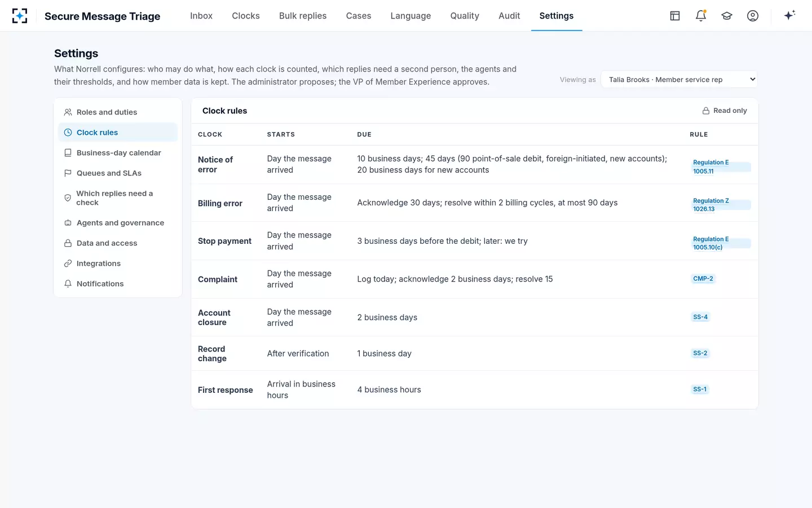Click the link icon beside Integrations
The width and height of the screenshot is (812, 508).
point(68,264)
